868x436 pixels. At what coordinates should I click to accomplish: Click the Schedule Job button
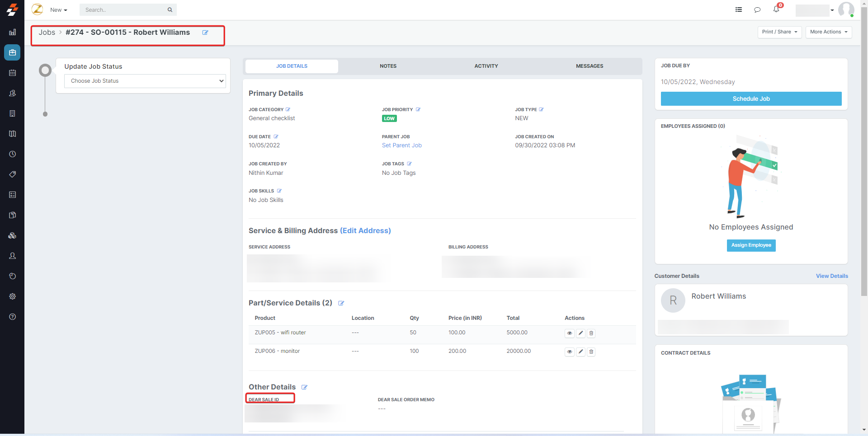pyautogui.click(x=751, y=99)
